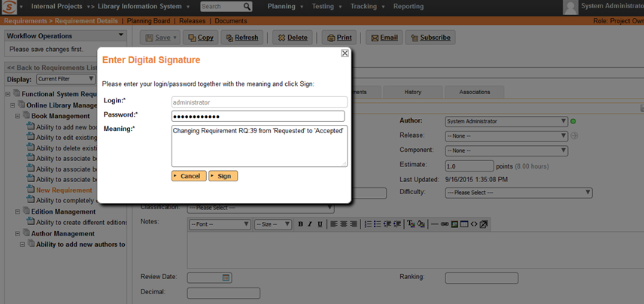Click the Password input field

point(258,116)
